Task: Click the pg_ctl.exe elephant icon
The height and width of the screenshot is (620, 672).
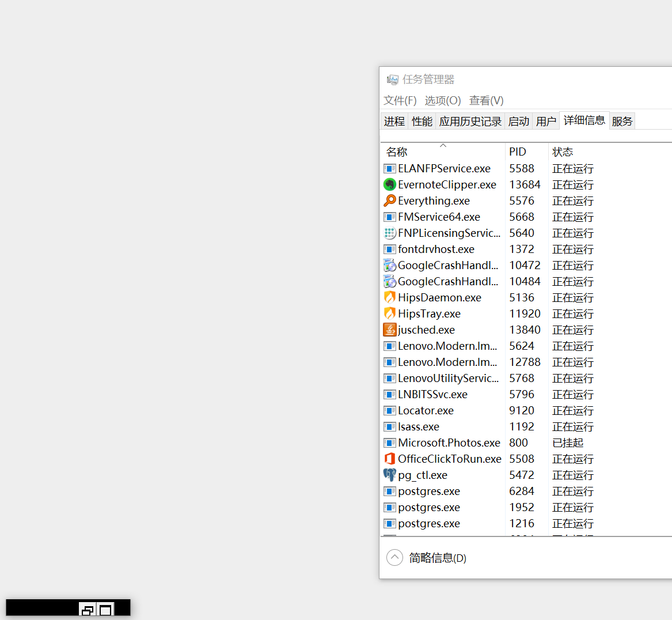Action: pyautogui.click(x=390, y=475)
